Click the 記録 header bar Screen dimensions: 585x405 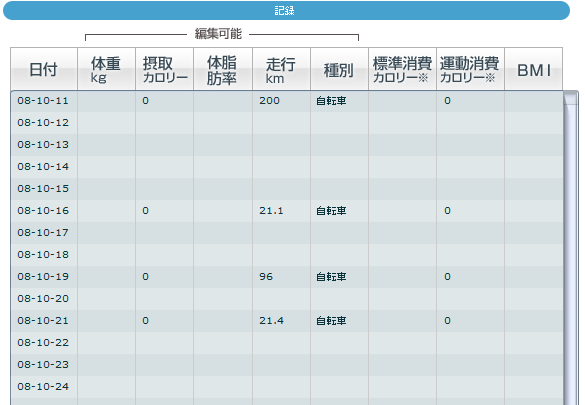286,10
